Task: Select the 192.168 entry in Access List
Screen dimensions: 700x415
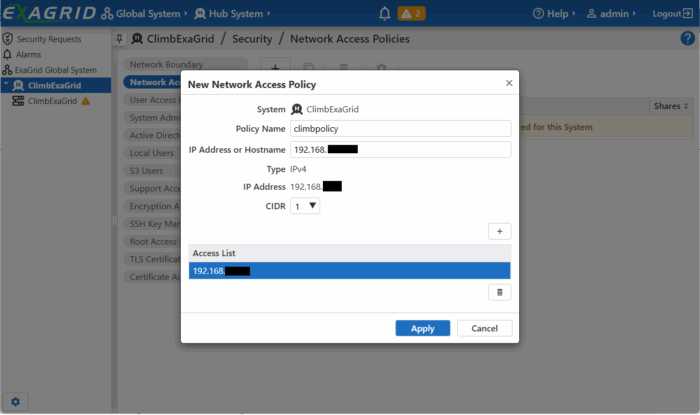Action: coord(349,271)
